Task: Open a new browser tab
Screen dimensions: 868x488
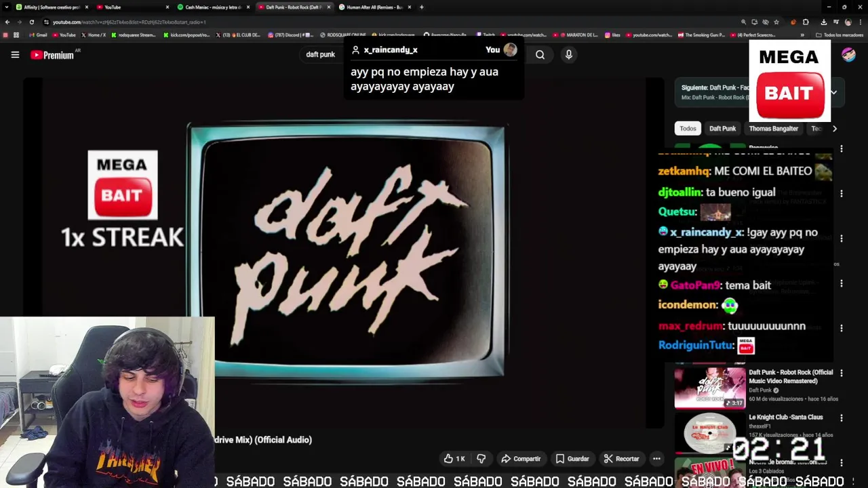Action: [x=422, y=7]
